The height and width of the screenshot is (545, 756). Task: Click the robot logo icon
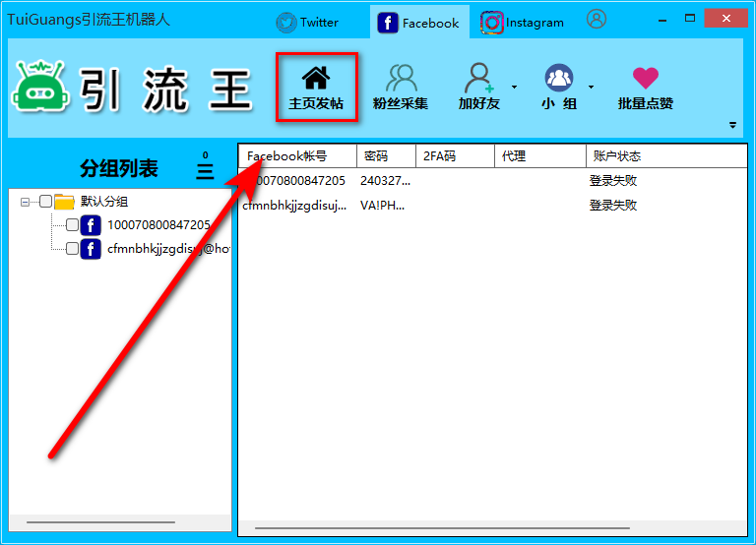point(38,87)
